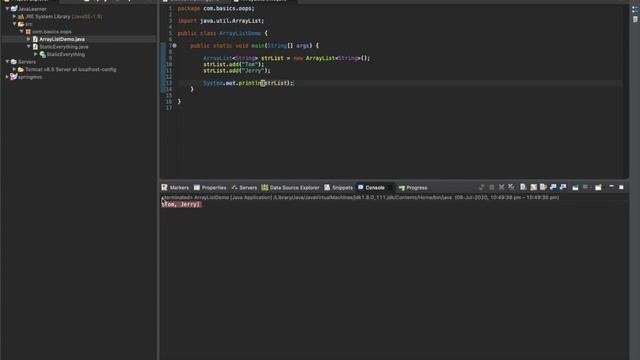
Task: Toggle show console on standard out
Action: [x=553, y=187]
